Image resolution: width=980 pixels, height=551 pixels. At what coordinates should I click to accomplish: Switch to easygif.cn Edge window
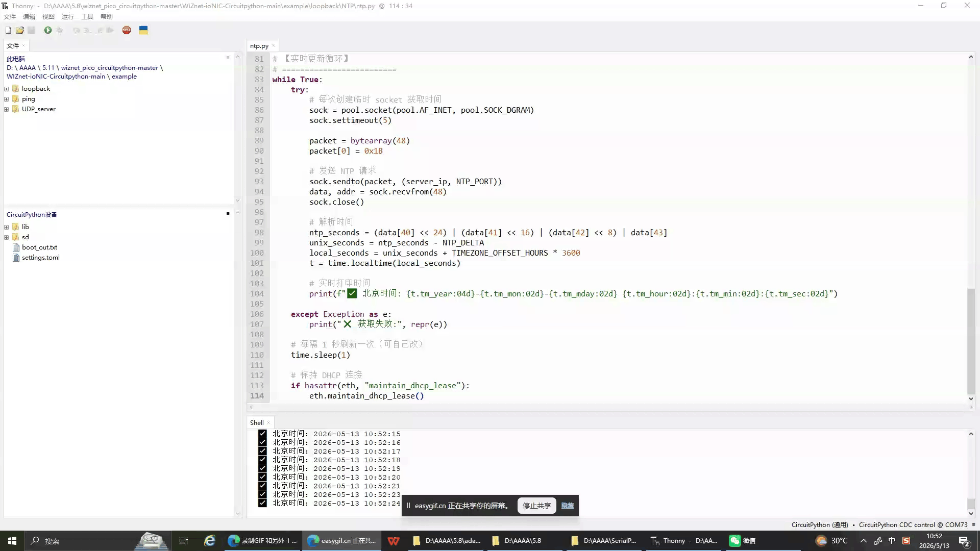point(342,541)
